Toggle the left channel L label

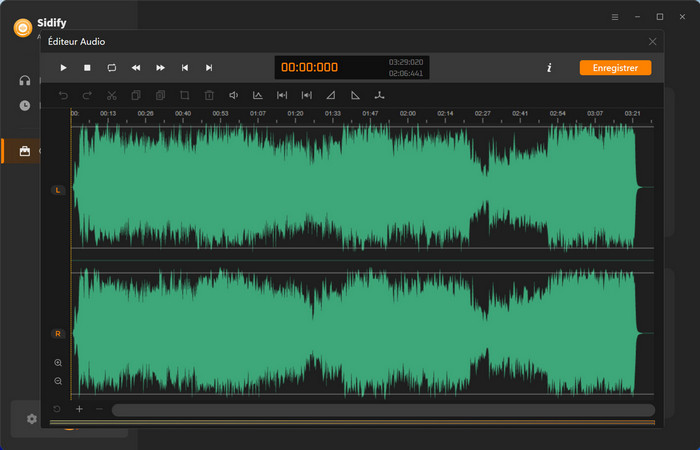[x=57, y=189]
